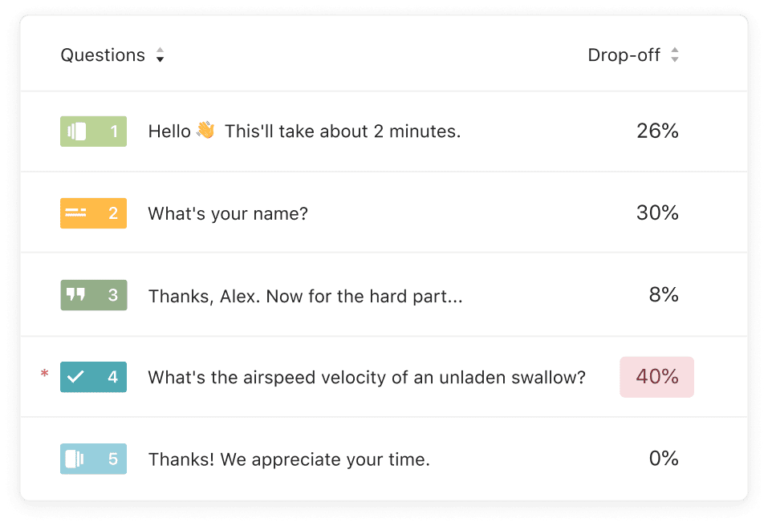
Task: Select the "Hello" welcome question text
Action: pyautogui.click(x=304, y=131)
